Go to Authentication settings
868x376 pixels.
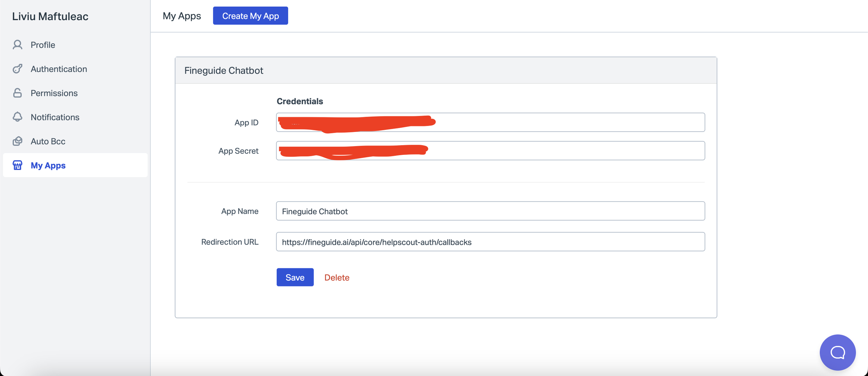click(59, 69)
